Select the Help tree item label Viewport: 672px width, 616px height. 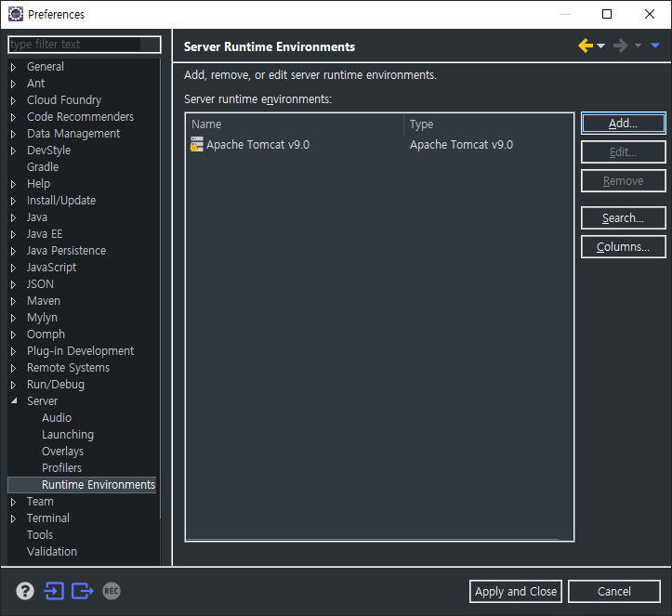pyautogui.click(x=38, y=184)
